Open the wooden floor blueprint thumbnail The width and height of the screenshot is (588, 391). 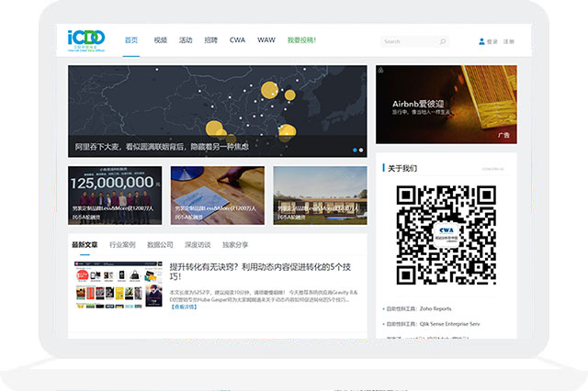[x=218, y=195]
